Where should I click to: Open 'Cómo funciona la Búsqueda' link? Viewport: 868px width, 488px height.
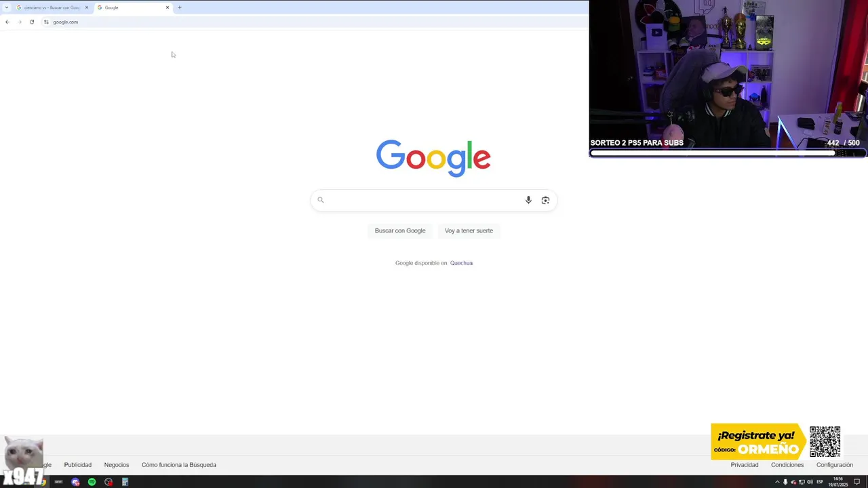[x=179, y=465]
